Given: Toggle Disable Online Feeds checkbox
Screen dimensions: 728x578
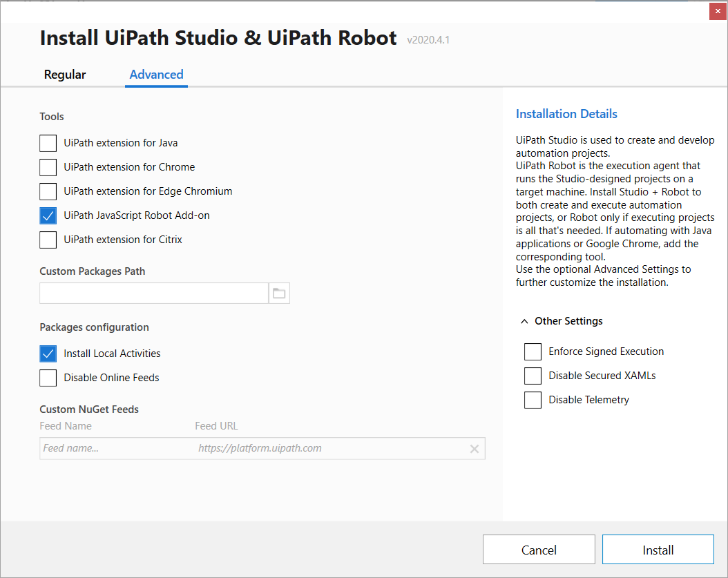Looking at the screenshot, I should [48, 378].
